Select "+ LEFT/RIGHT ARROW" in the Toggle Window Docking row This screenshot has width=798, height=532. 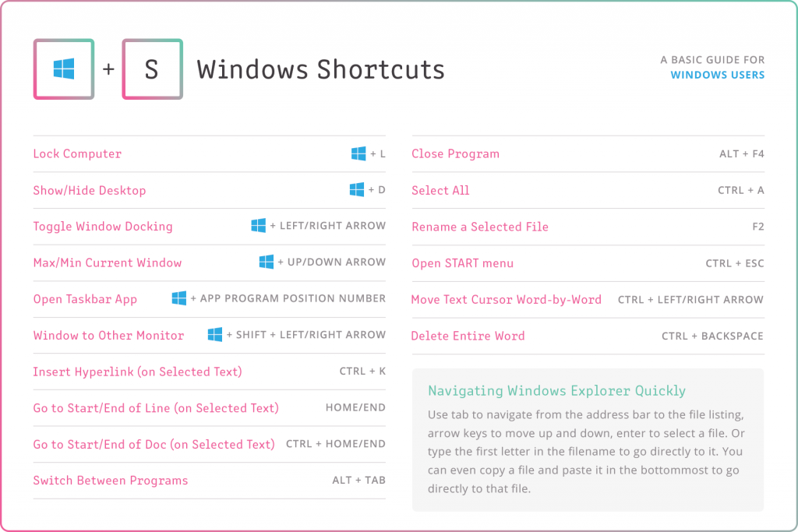click(328, 226)
